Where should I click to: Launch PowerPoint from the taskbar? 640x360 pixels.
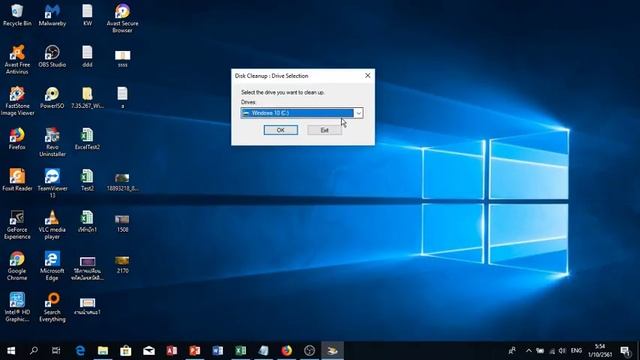tap(194, 351)
